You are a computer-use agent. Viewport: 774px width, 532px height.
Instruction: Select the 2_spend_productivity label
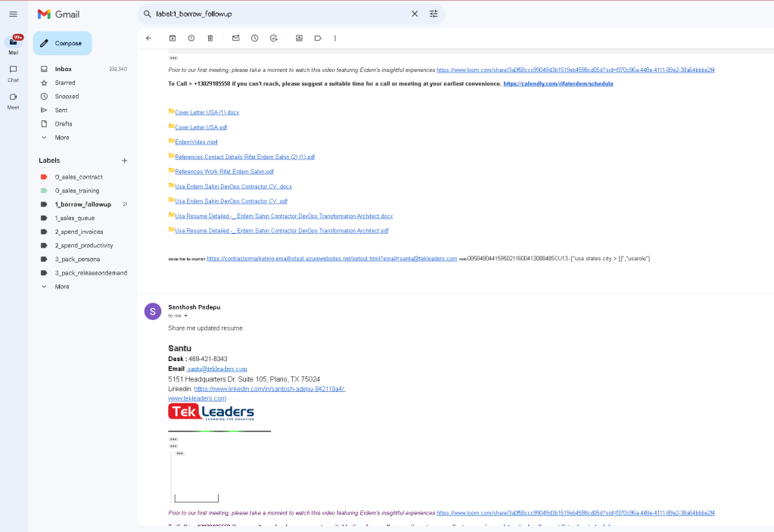pos(83,245)
